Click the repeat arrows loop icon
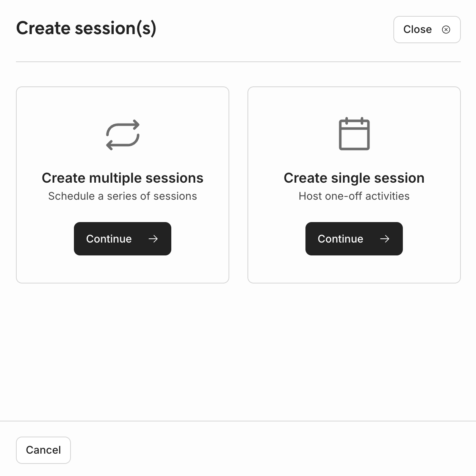Viewport: 476px width, 476px height. (123, 135)
